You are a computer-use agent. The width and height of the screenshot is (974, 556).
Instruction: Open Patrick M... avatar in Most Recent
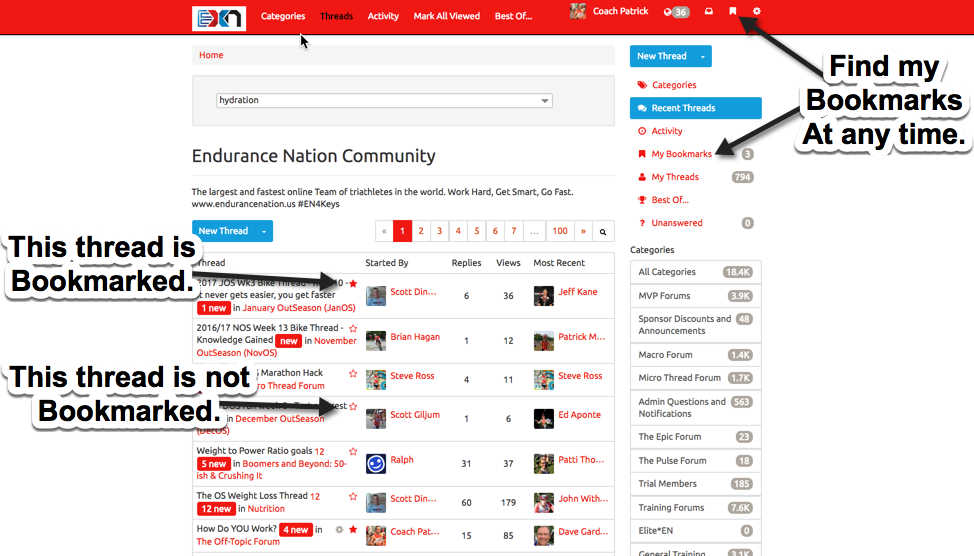(x=544, y=340)
